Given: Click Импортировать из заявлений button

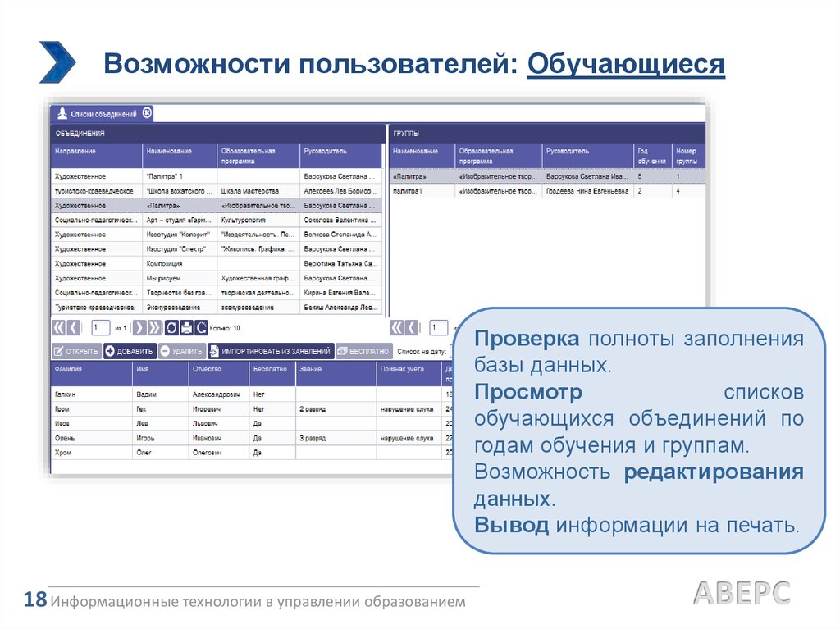Looking at the screenshot, I should (x=271, y=351).
